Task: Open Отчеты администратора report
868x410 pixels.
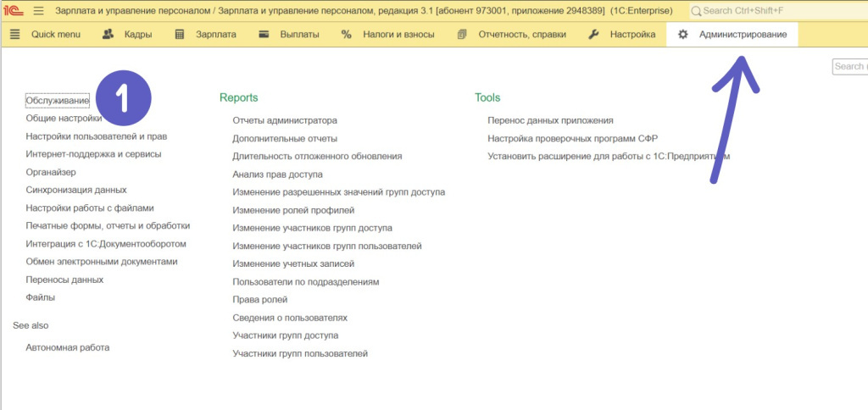Action: point(285,120)
